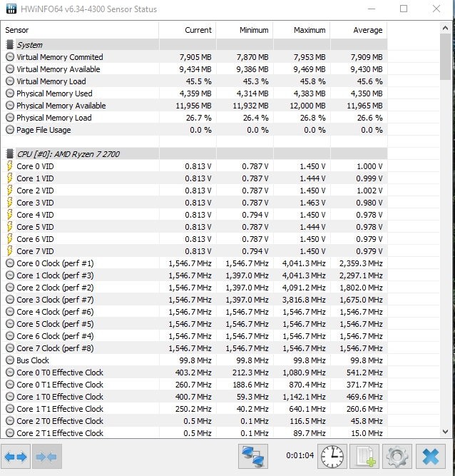This screenshot has width=455, height=476.
Task: Select Core 1 Clock (perf #3) row label
Action: 55,275
